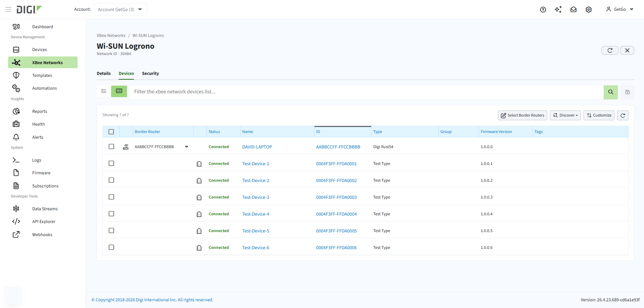644x308 pixels.
Task: Click the Subscriptions document icon
Action: click(16, 186)
